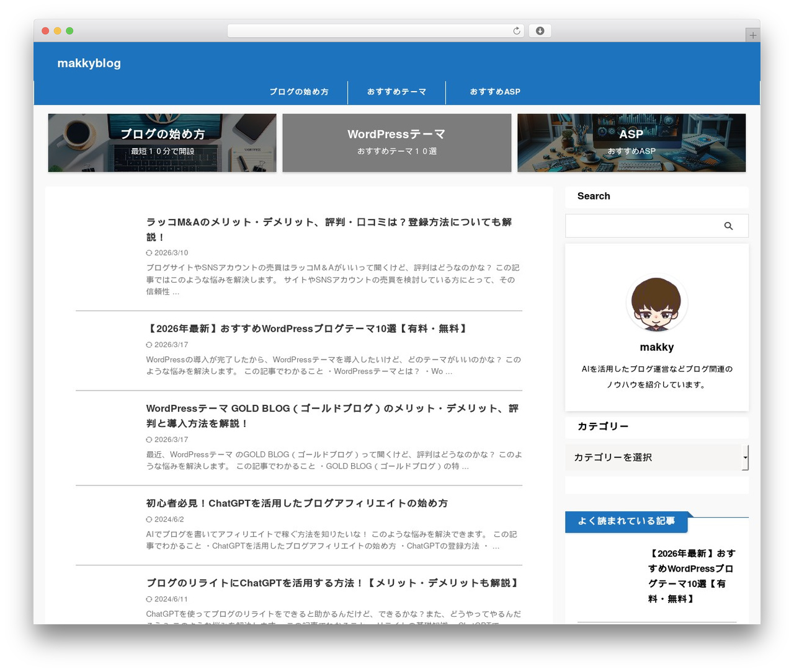Open the popular sidebar article 【2026年最新】
This screenshot has width=794, height=672.
point(692,576)
